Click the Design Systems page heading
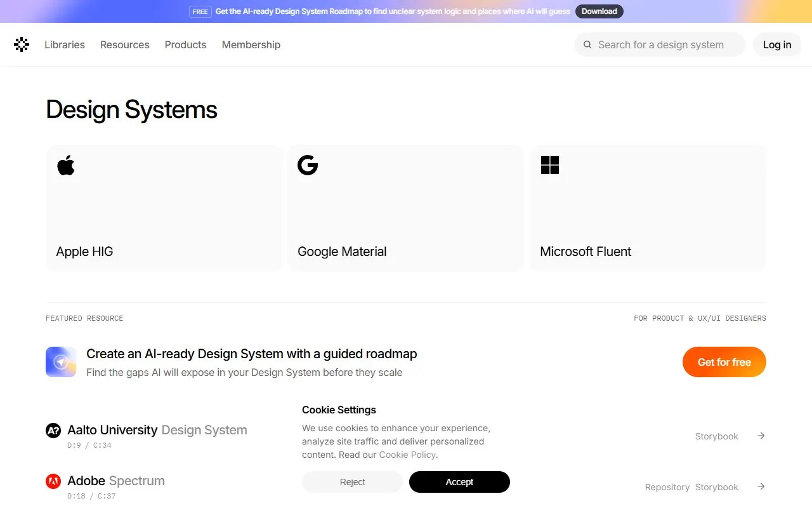Screen dimensions: 812x508 [x=132, y=110]
